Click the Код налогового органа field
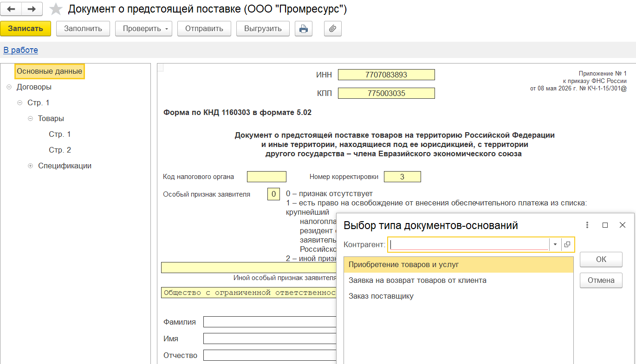The height and width of the screenshot is (364, 636). (266, 177)
